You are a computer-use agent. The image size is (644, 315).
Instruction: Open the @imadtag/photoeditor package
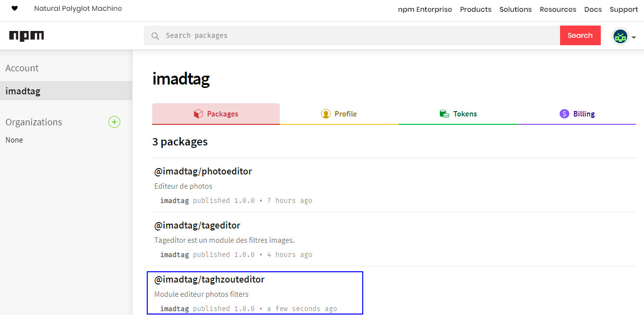203,172
